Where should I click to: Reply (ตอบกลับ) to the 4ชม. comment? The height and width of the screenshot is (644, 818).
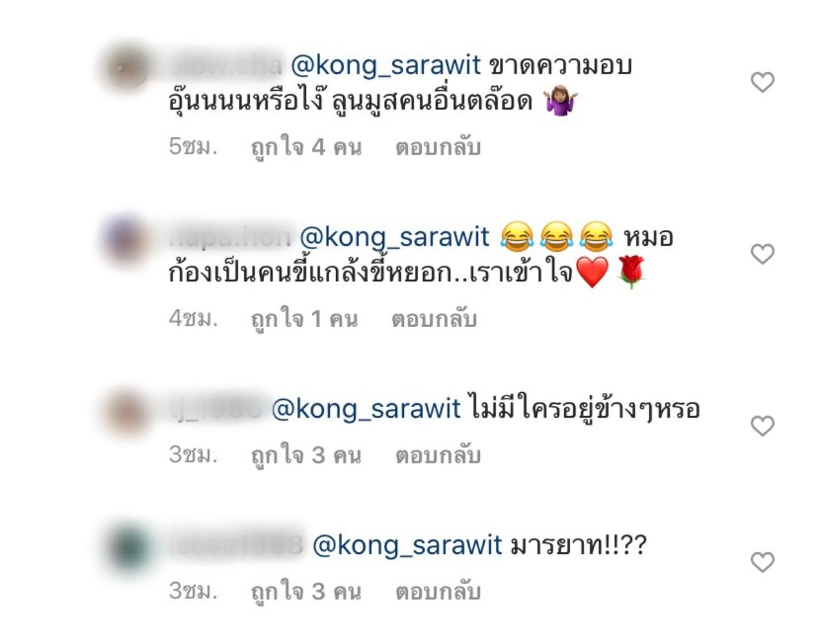click(434, 319)
